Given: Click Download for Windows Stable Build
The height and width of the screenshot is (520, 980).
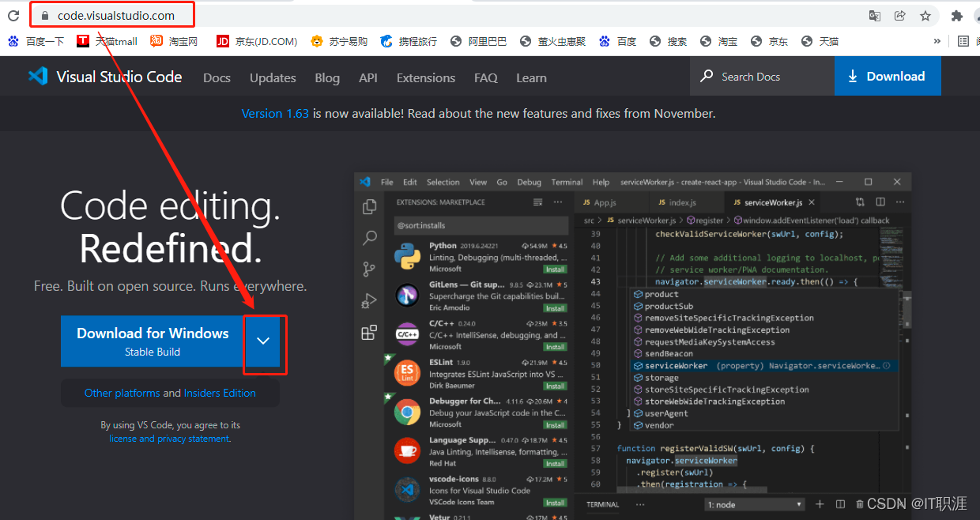Looking at the screenshot, I should (153, 341).
